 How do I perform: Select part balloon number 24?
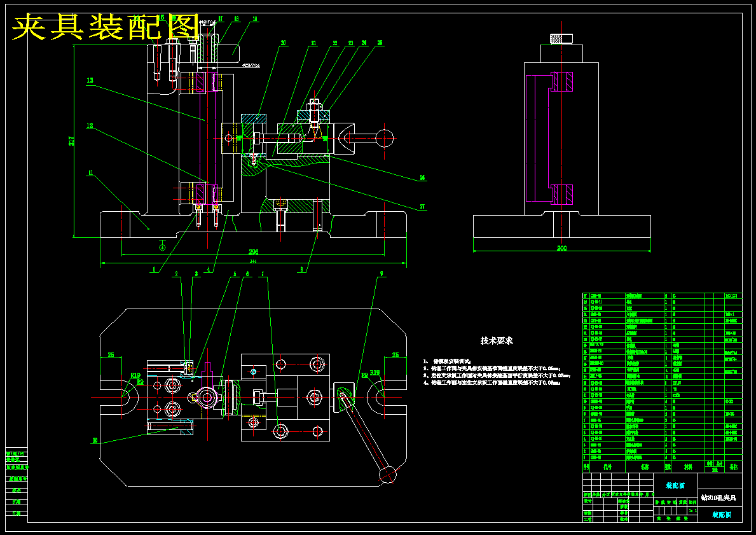pos(364,43)
